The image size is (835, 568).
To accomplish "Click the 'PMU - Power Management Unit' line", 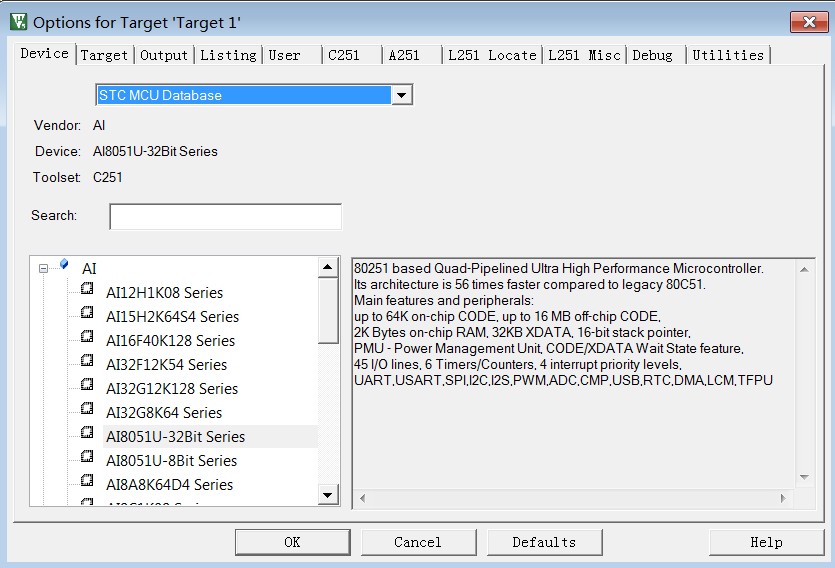I will 549,348.
